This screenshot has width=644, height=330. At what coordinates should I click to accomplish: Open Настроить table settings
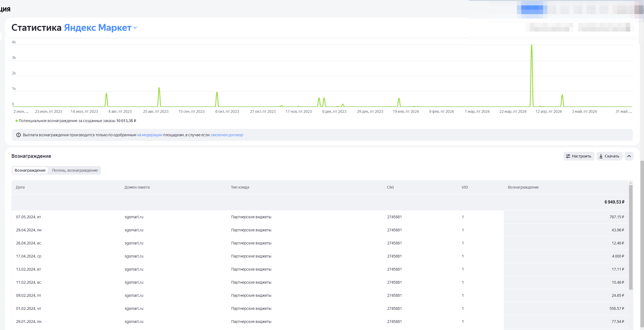(x=579, y=156)
